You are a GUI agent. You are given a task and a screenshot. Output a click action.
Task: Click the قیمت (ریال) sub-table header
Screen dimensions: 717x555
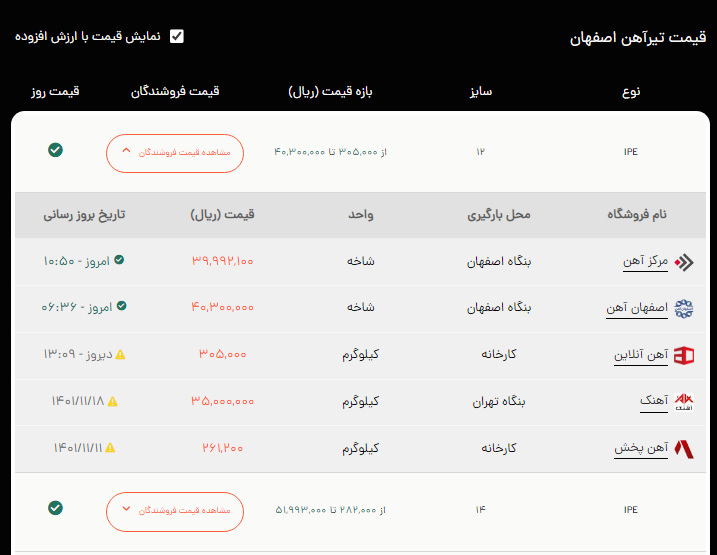(x=222, y=214)
